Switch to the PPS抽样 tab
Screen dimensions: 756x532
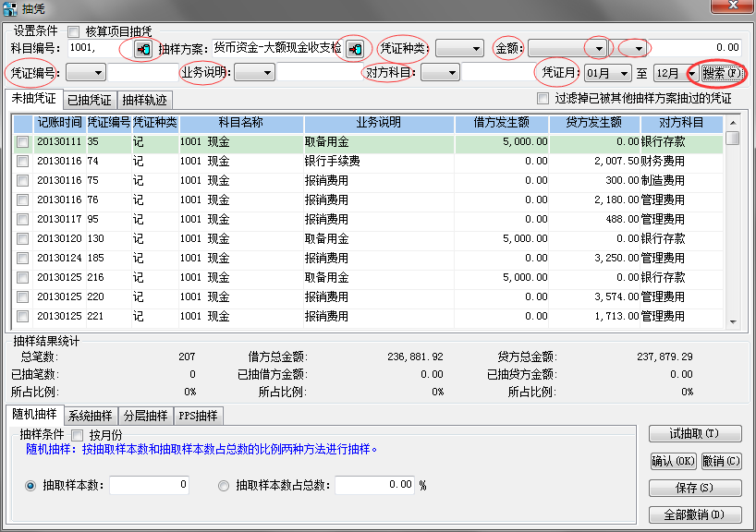(x=198, y=416)
